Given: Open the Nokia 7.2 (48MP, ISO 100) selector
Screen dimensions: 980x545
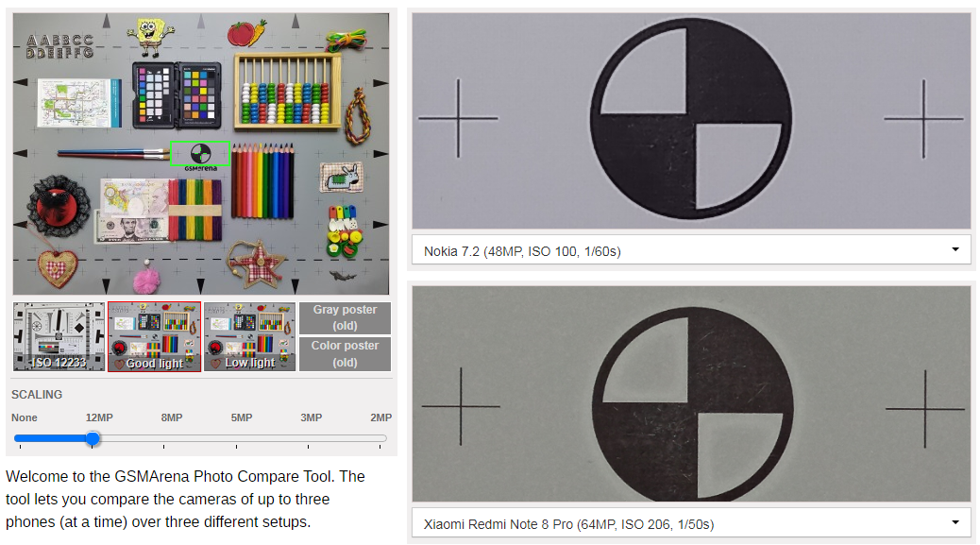Looking at the screenshot, I should pos(691,250).
